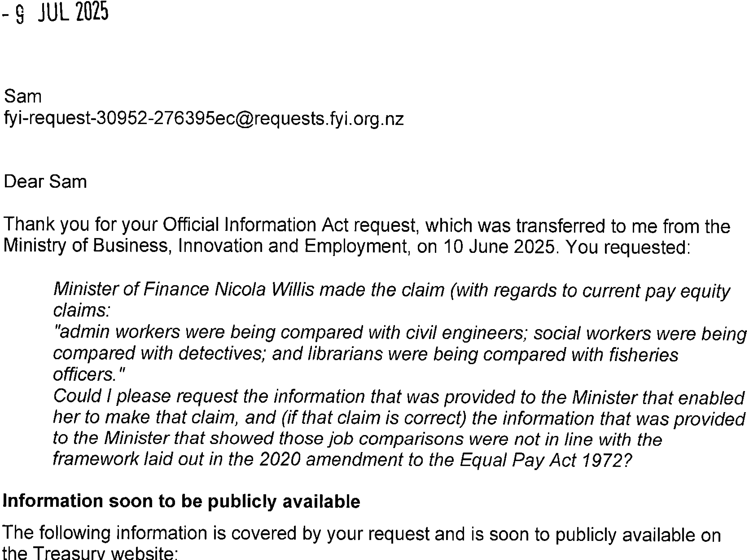This screenshot has width=747, height=560.
Task: Click the fyi-request email address
Action: (x=204, y=119)
